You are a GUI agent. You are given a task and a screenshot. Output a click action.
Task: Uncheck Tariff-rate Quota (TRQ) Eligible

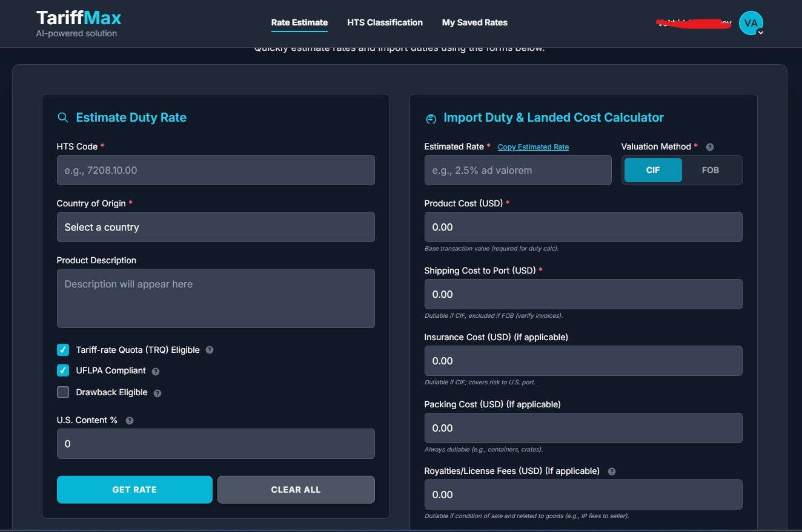pos(63,350)
